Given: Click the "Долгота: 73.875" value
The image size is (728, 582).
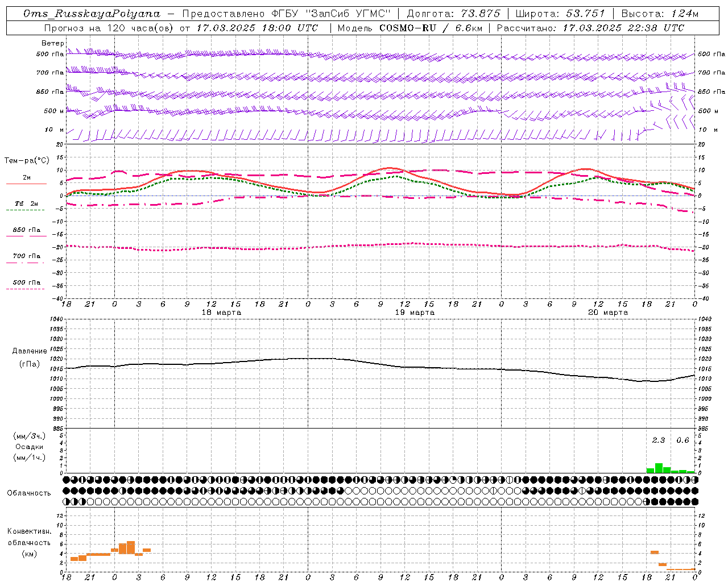Looking at the screenshot, I should [454, 14].
